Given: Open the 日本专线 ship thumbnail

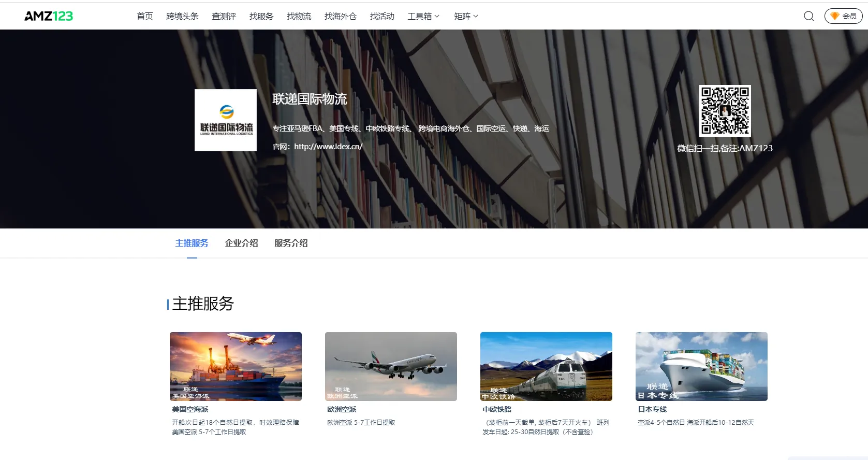Looking at the screenshot, I should (701, 366).
